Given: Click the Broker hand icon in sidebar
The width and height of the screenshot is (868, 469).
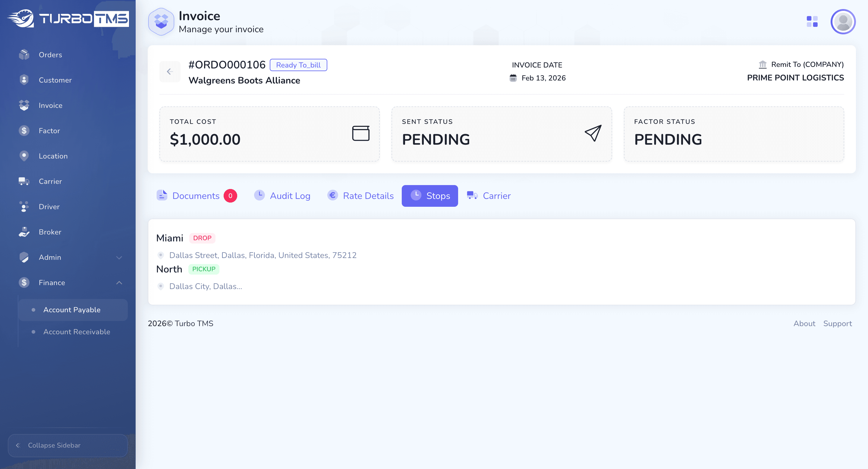Looking at the screenshot, I should pos(24,232).
